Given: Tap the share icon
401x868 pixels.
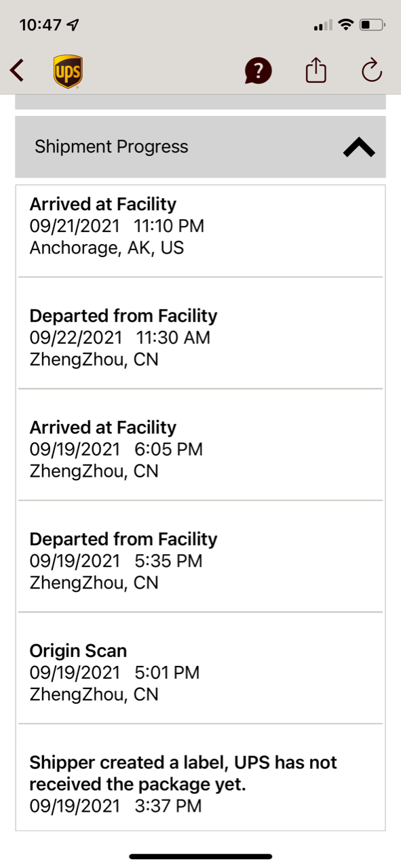Looking at the screenshot, I should click(316, 70).
